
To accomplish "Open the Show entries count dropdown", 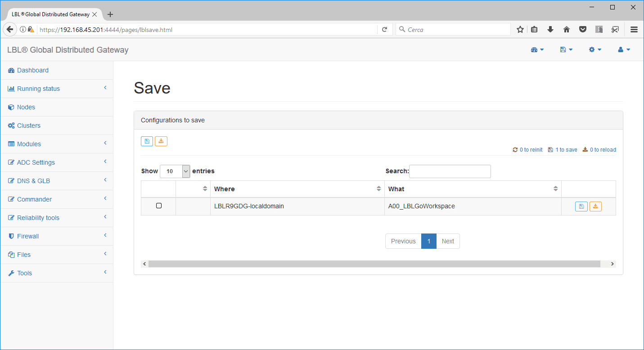I will (x=175, y=171).
